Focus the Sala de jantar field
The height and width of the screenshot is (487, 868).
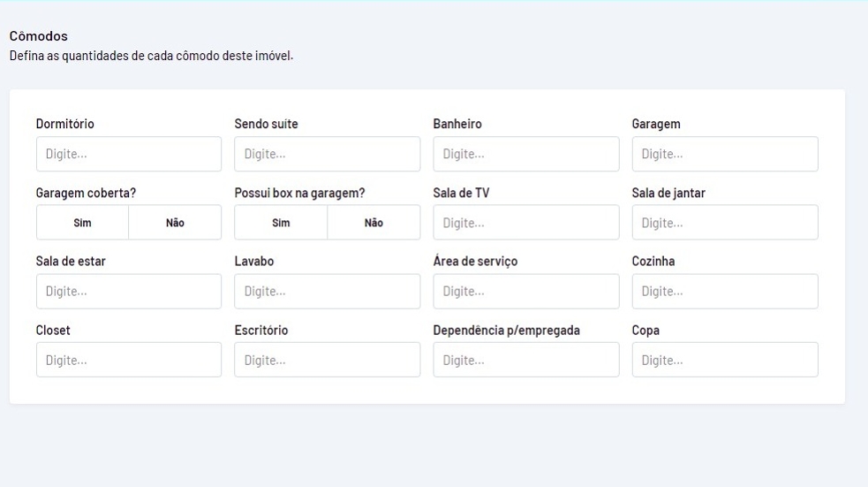(724, 223)
